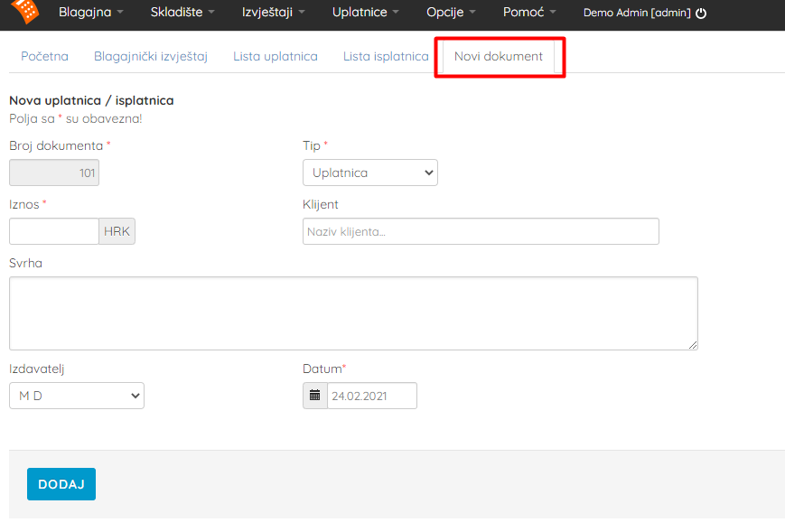Open the Lista isplatnica tab
This screenshot has width=785, height=532.
(386, 56)
